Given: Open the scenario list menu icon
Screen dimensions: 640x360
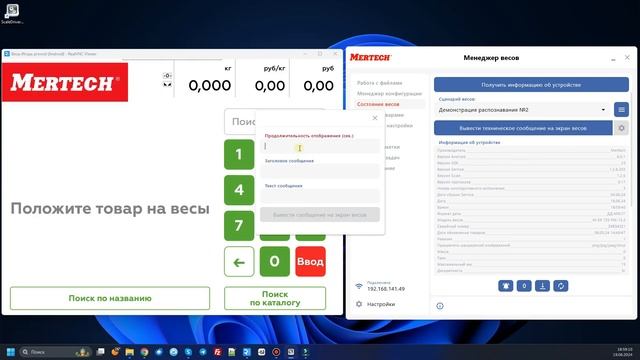Looking at the screenshot, I should 621,109.
